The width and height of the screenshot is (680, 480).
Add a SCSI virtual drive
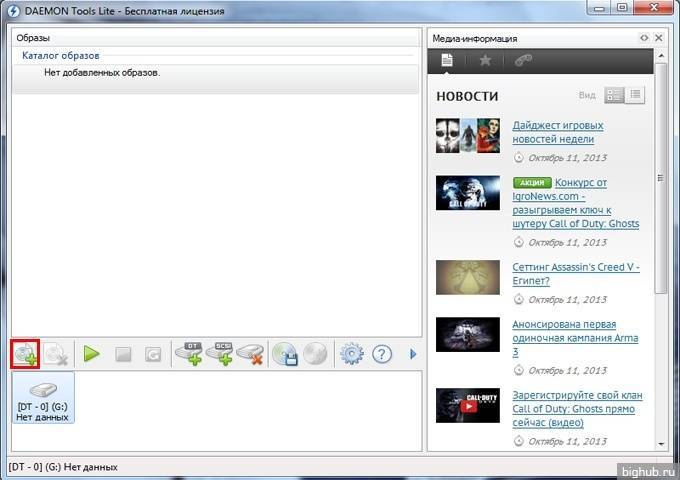coord(220,354)
